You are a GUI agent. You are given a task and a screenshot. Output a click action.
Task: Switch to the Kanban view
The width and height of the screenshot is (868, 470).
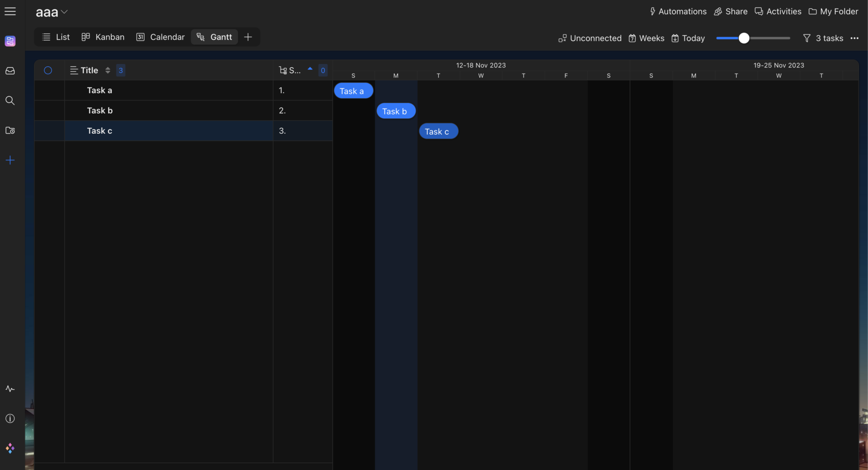[x=103, y=37]
